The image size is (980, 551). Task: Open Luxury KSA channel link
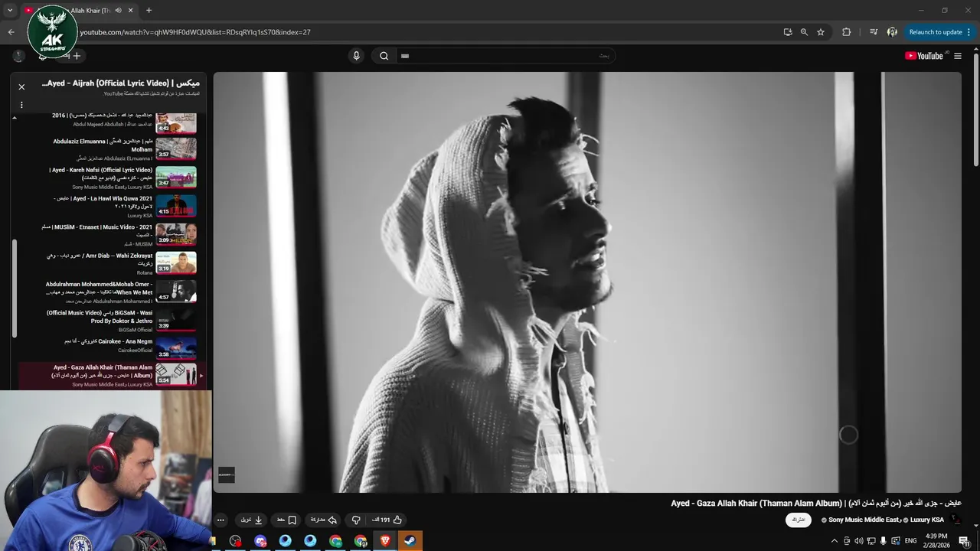click(x=927, y=520)
